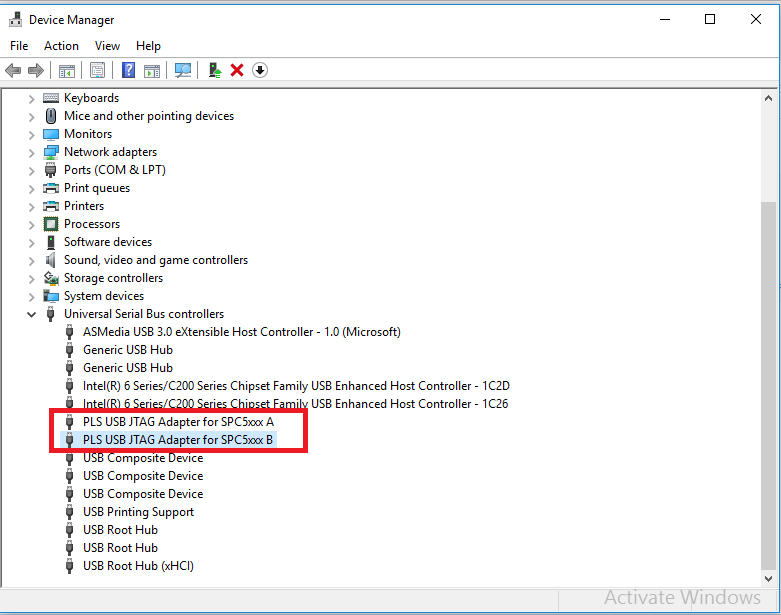The height and width of the screenshot is (615, 781).
Task: Click the Printers category icon
Action: point(51,206)
